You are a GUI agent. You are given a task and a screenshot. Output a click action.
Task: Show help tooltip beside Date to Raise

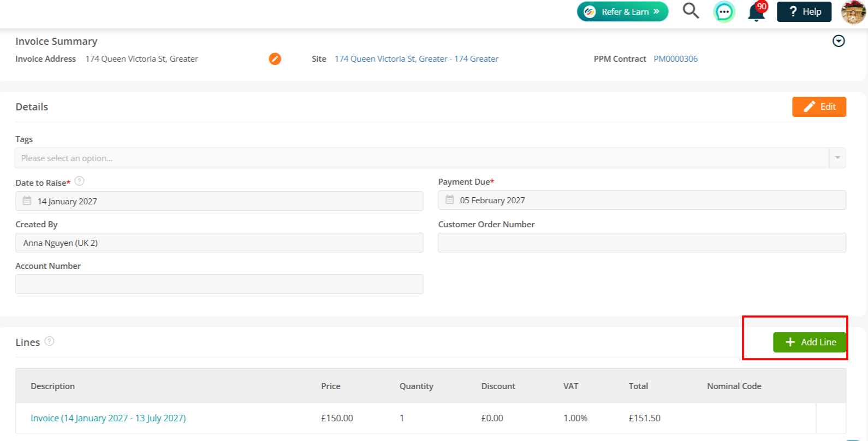pyautogui.click(x=79, y=181)
